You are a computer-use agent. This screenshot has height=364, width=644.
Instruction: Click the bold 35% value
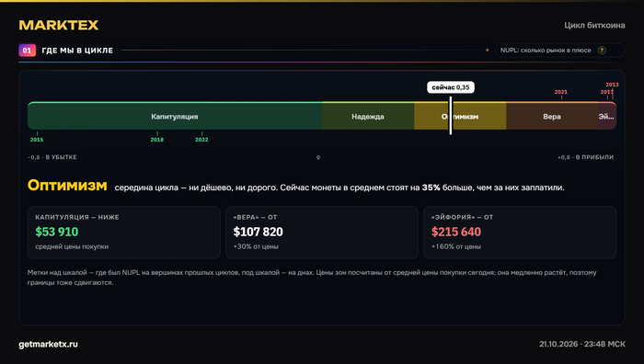coord(431,188)
